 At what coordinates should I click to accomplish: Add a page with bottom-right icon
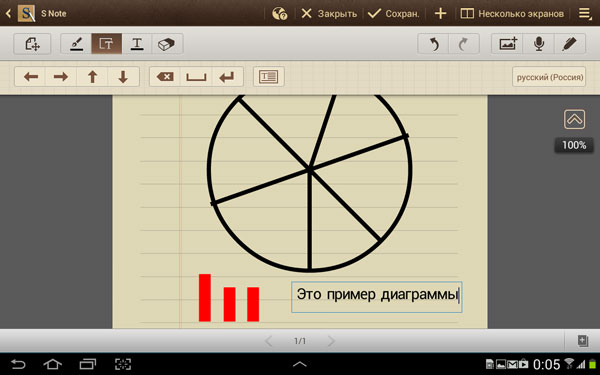[582, 341]
